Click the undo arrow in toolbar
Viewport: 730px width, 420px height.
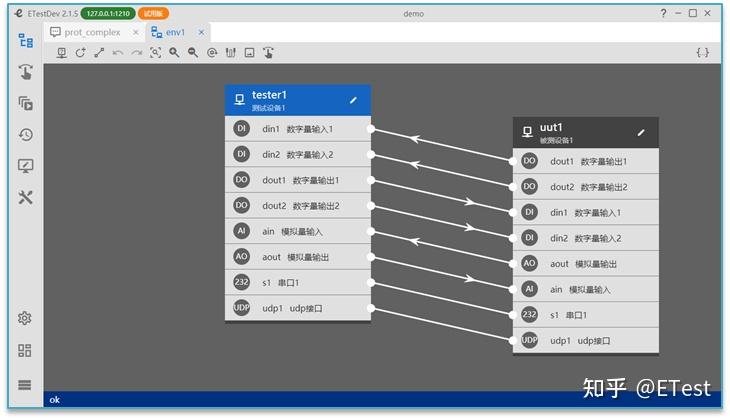pos(118,53)
